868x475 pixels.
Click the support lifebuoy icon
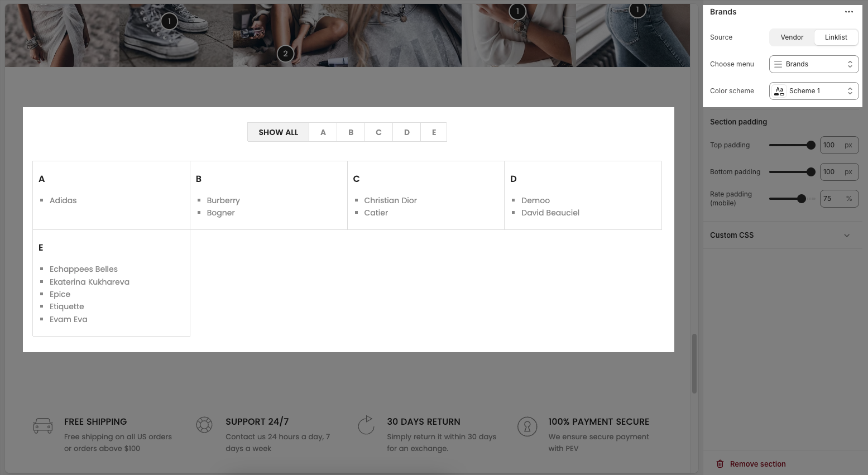coord(204,425)
